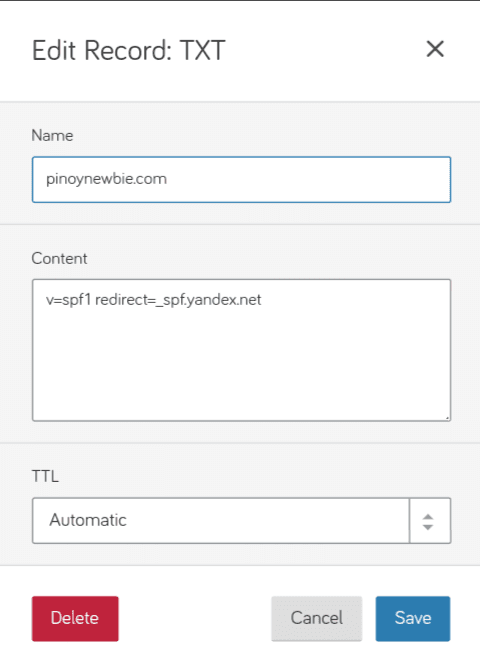Open the TTL Automatic dropdown

[241, 520]
